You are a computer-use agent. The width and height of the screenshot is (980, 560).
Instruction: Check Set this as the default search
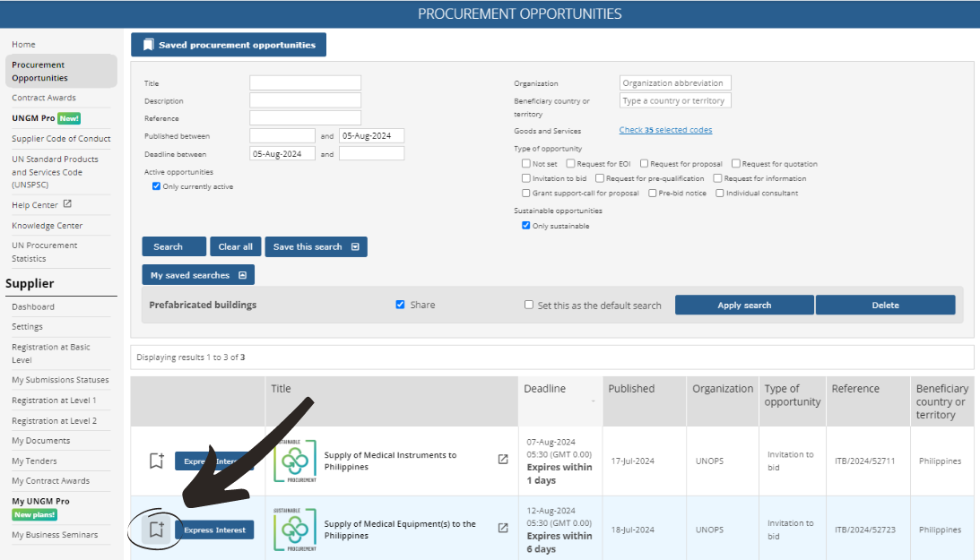coord(529,305)
